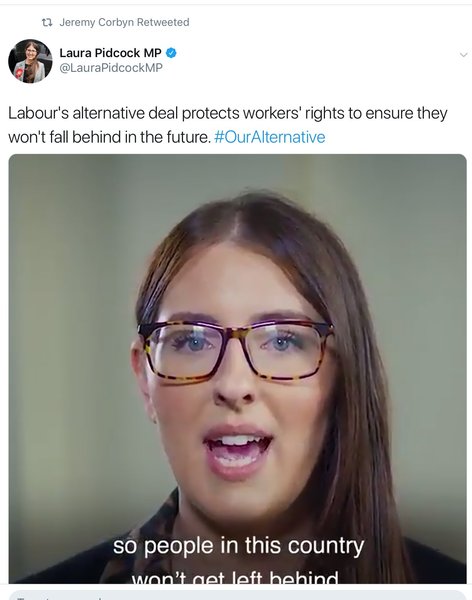Open the 'Jeremy Corbyn Retweeted' link
The image size is (472, 600).
point(124,22)
